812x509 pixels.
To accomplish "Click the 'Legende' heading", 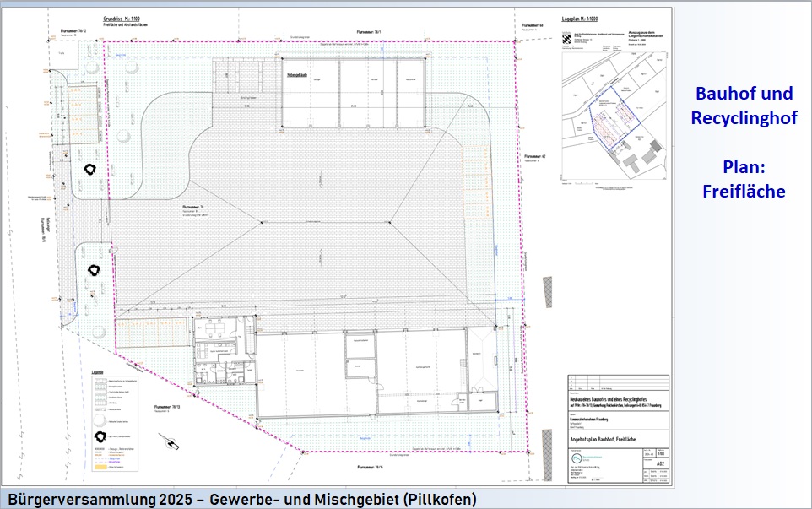I will [99, 372].
